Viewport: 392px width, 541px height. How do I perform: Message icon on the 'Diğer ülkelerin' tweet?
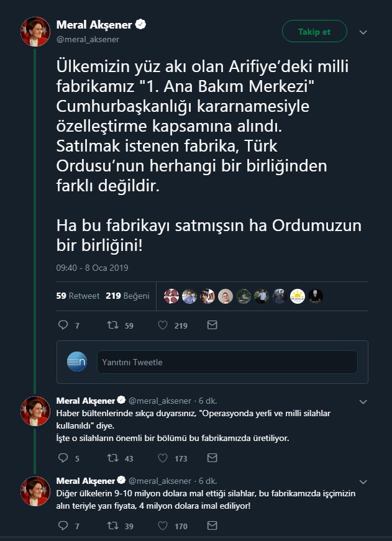coord(212,526)
